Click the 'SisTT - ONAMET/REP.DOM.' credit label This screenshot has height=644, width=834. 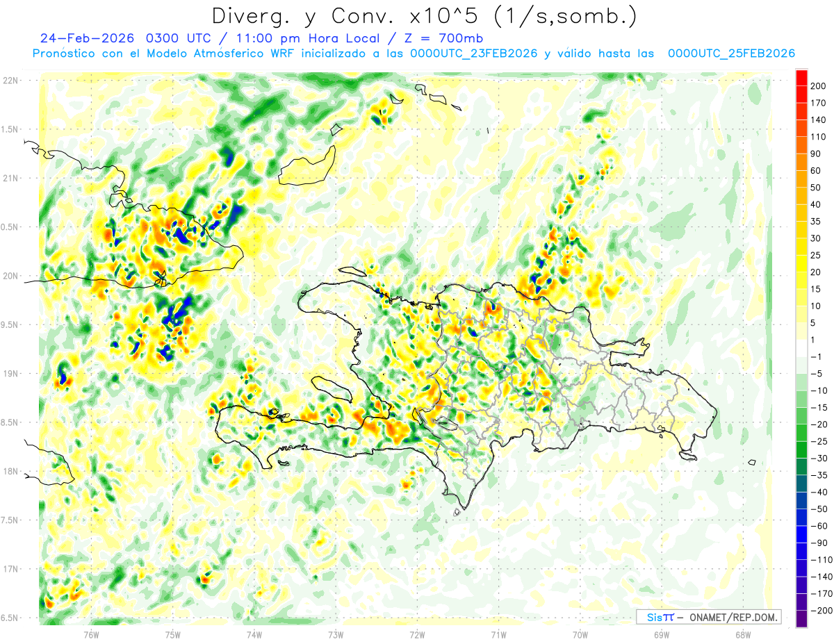click(x=708, y=617)
